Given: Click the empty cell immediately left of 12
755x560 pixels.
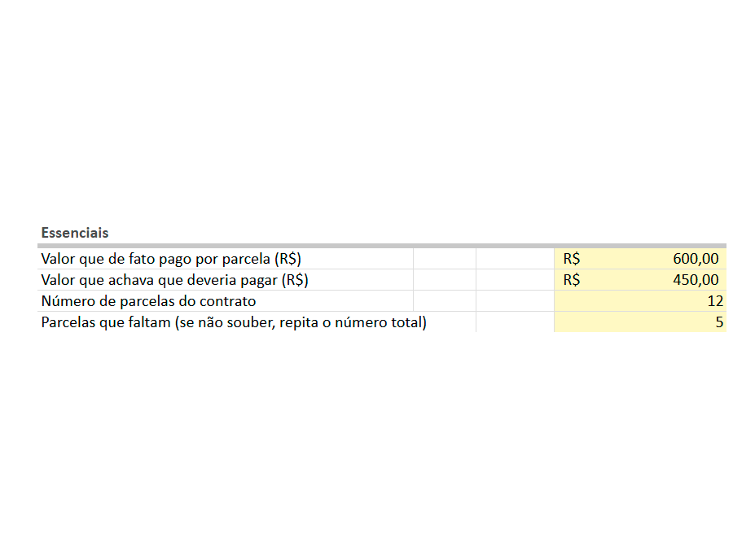Looking at the screenshot, I should click(515, 302).
